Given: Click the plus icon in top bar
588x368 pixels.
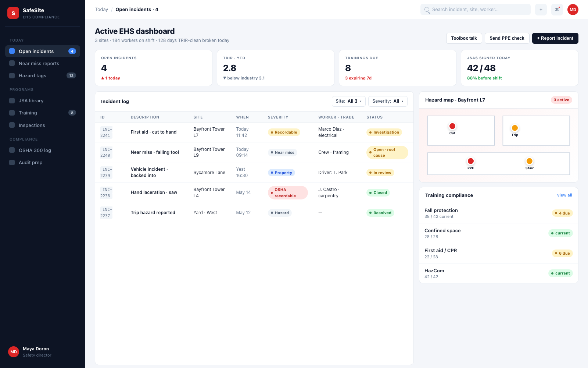Looking at the screenshot, I should click(x=541, y=10).
